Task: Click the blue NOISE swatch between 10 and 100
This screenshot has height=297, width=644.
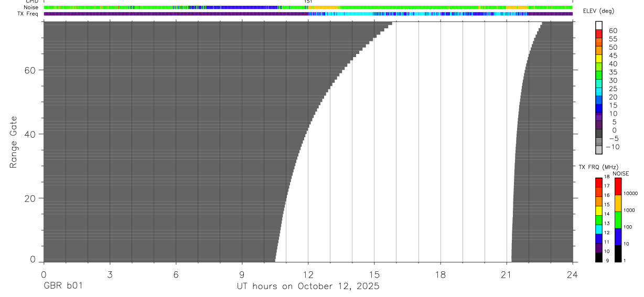Action: pos(618,237)
